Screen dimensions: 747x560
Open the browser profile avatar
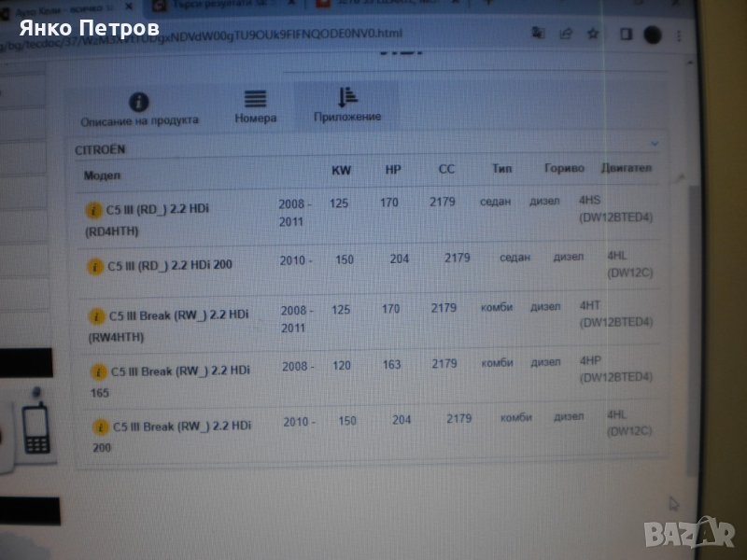pos(652,33)
